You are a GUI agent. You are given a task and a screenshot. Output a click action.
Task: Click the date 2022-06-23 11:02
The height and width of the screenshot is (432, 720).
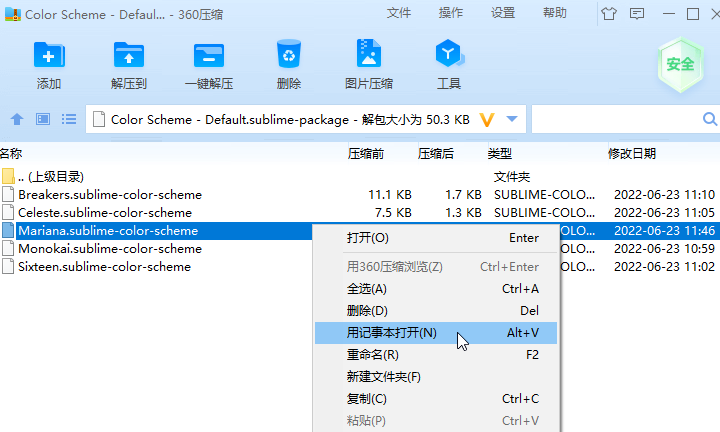point(664,267)
